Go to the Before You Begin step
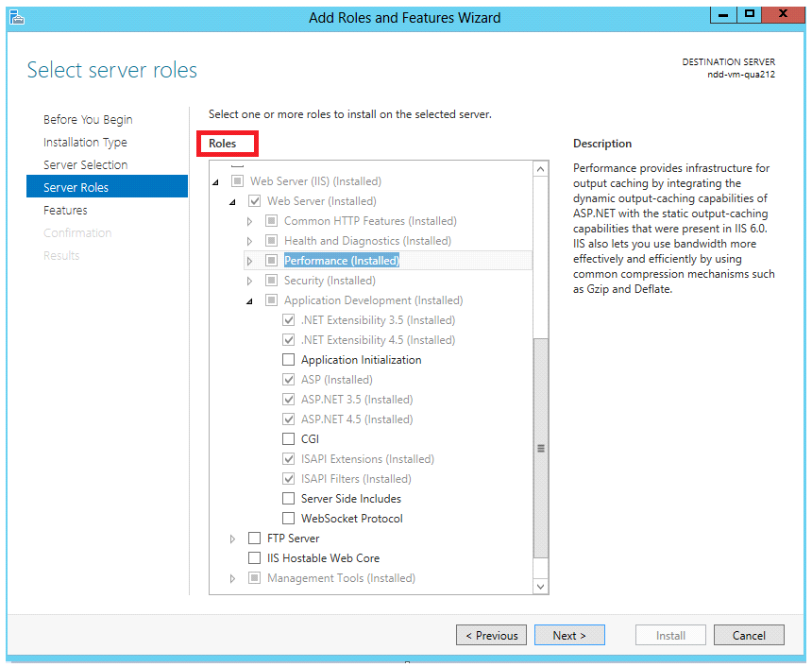 [x=88, y=120]
